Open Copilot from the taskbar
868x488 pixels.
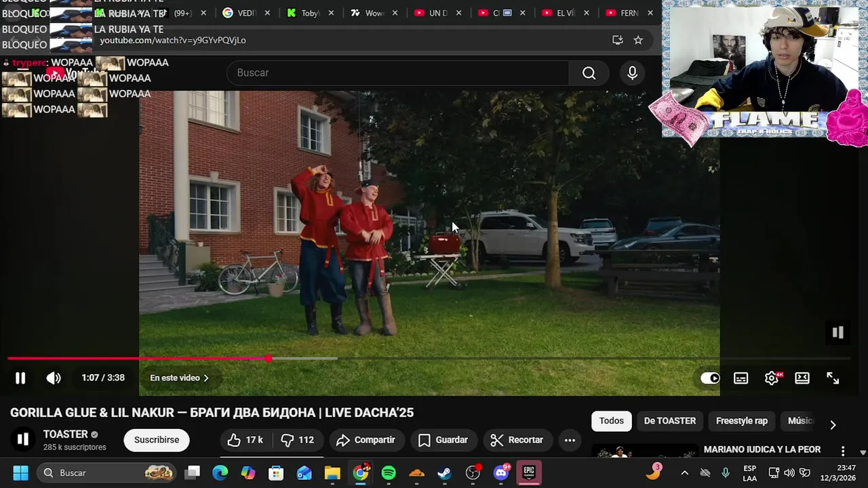point(248,472)
